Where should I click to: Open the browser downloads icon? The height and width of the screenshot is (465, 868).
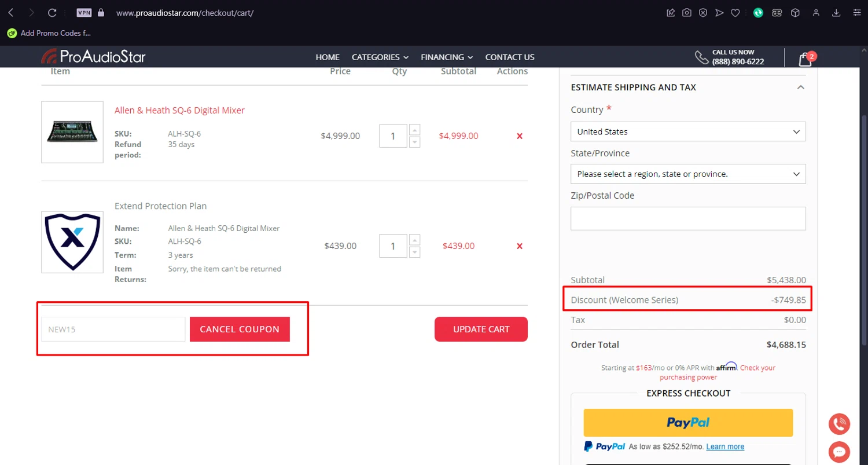[x=836, y=13]
